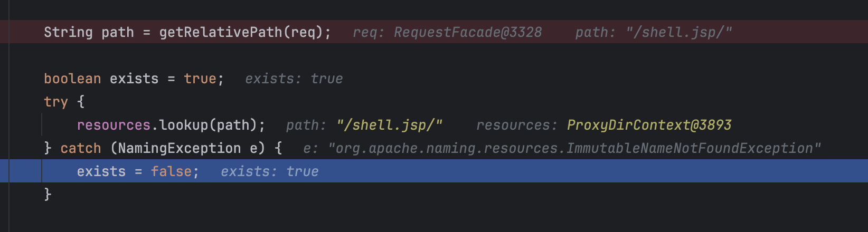868x232 pixels.
Task: Click the "/shell.jsp/" value on the lookup line
Action: [x=390, y=125]
